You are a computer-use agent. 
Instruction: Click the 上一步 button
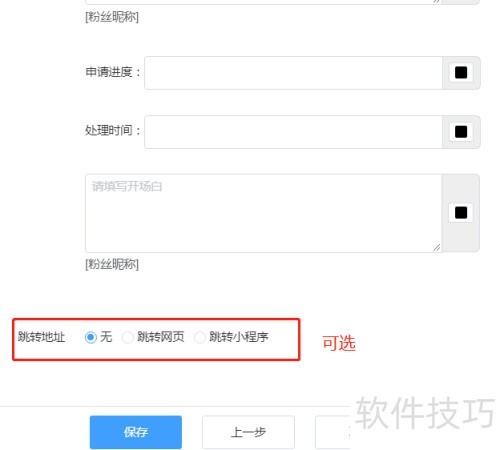pyautogui.click(x=248, y=432)
